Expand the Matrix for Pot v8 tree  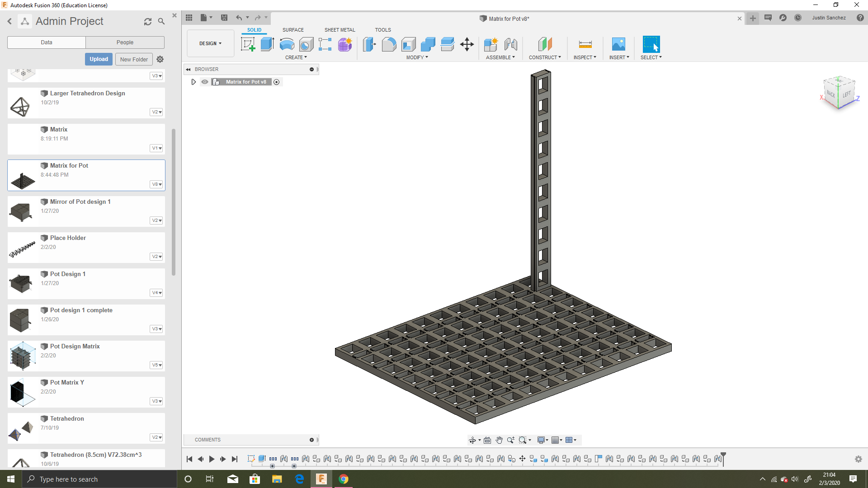click(x=193, y=82)
